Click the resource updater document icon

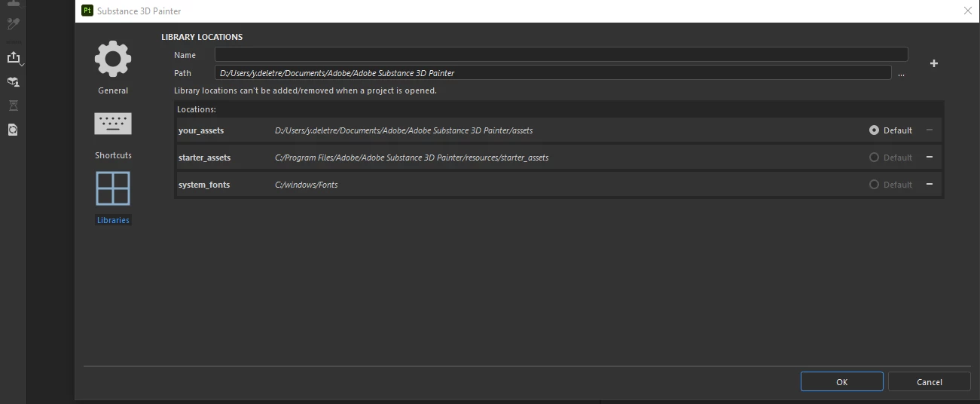13,130
